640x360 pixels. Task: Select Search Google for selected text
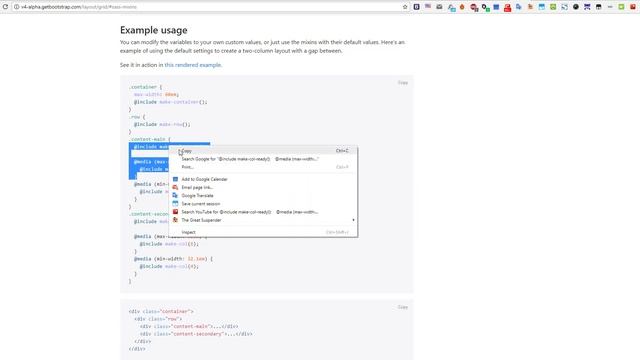click(263, 159)
